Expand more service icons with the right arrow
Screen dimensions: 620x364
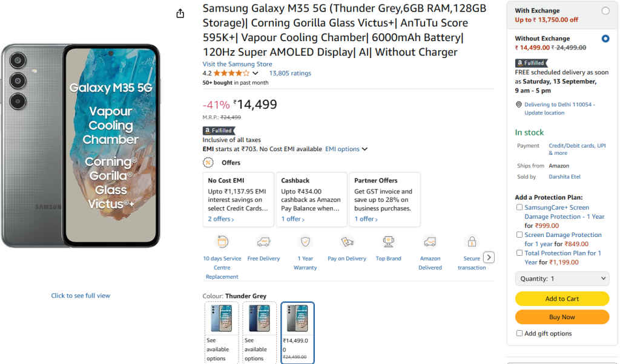489,257
